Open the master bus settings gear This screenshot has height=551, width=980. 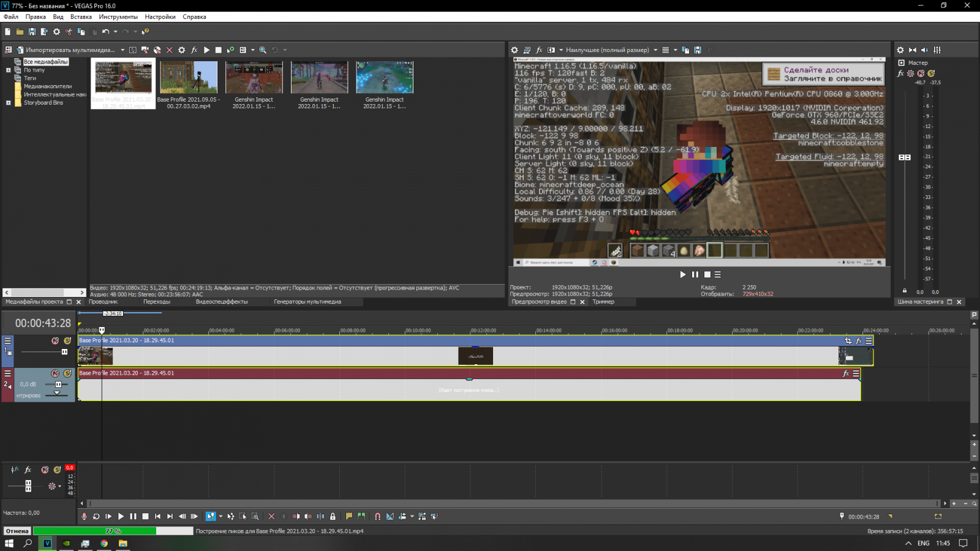[x=900, y=50]
